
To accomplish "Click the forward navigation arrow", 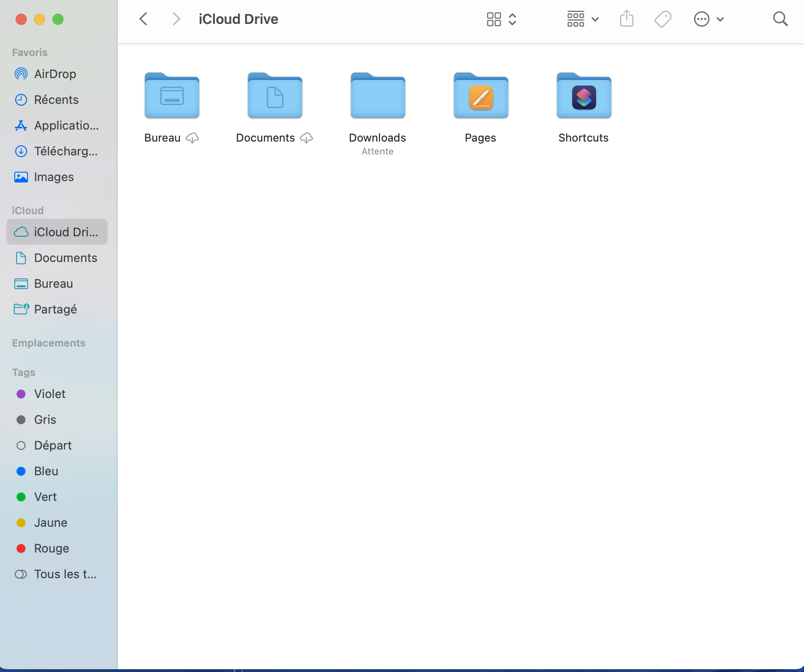I will tap(176, 19).
